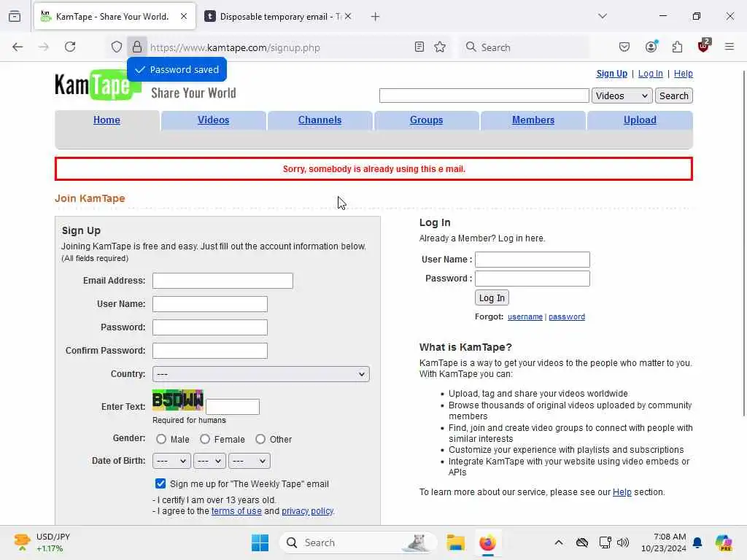Open the Firefox View icon at tab strip
Screen dimensions: 747x560
coord(15,16)
